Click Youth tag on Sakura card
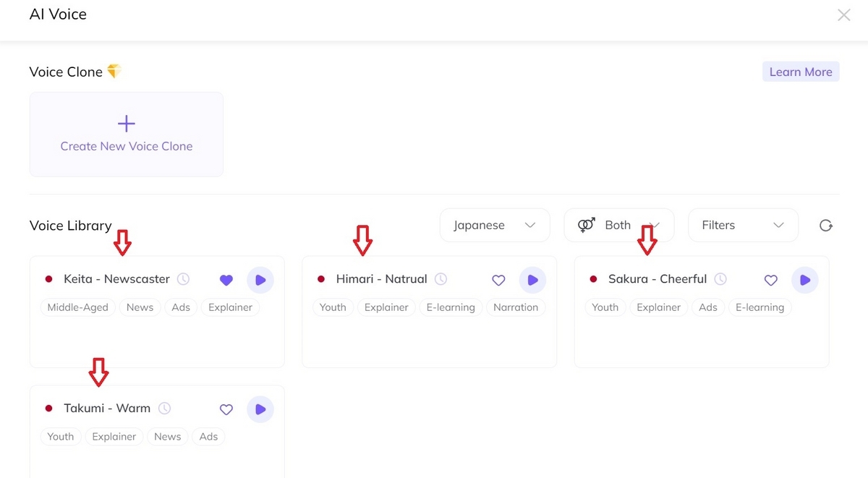Image resolution: width=868 pixels, height=478 pixels. [605, 307]
